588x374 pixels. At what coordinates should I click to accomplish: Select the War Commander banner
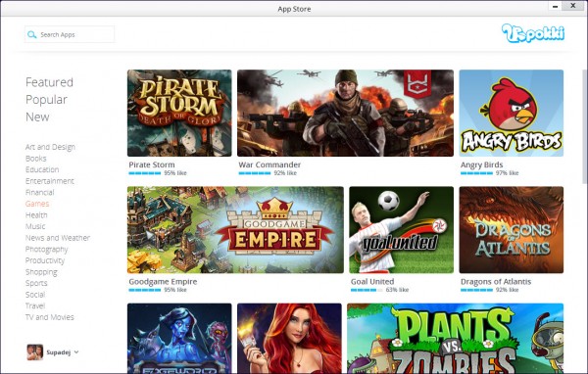pos(345,113)
